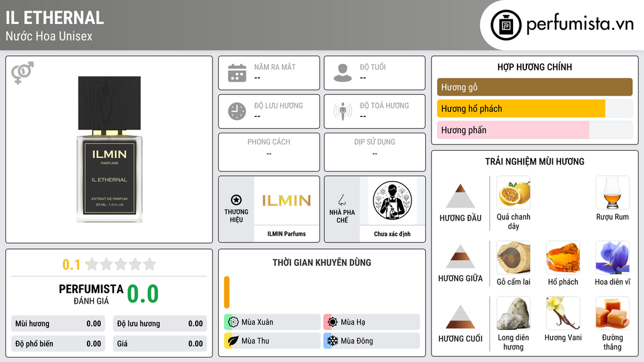Click the Hương gỗ accord bar
This screenshot has width=644, height=362.
tap(535, 87)
